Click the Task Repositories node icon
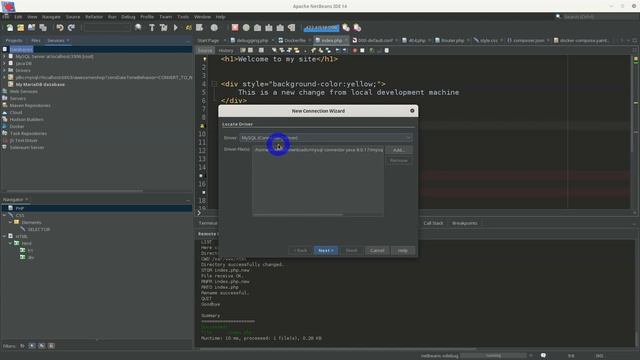Image resolution: width=640 pixels, height=360 pixels. tap(5, 133)
